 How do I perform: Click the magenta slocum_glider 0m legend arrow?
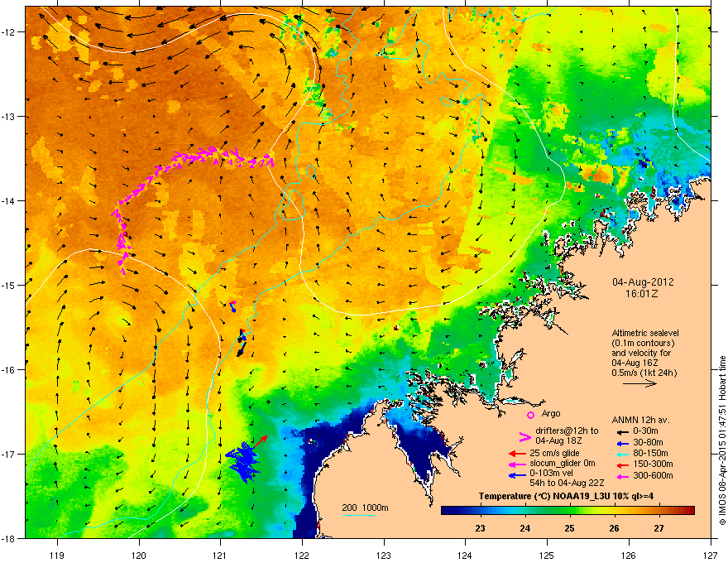(517, 464)
